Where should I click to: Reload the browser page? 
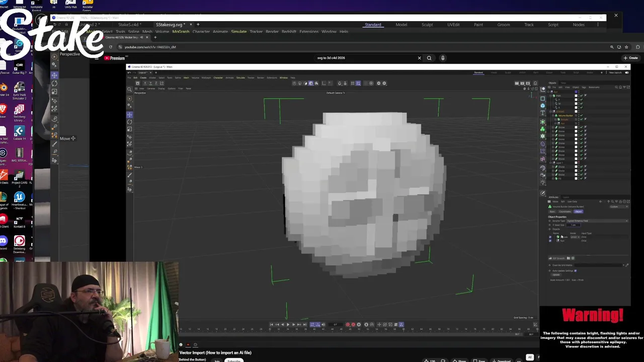point(110,47)
